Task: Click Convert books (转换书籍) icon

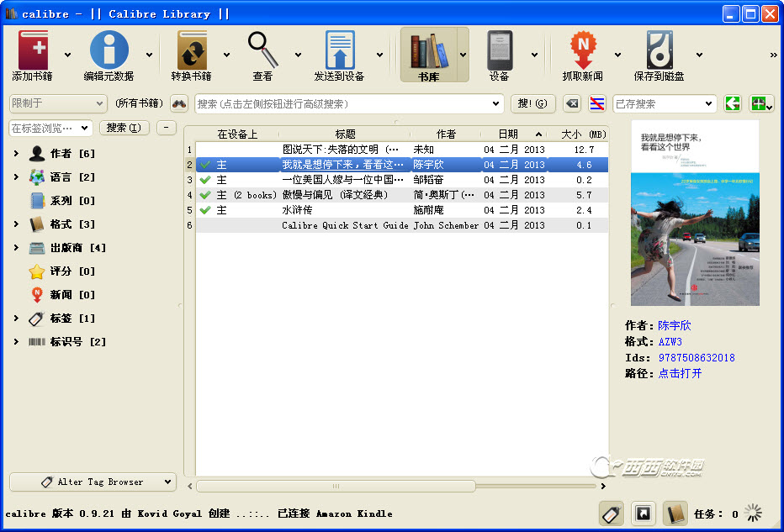Action: pyautogui.click(x=191, y=51)
